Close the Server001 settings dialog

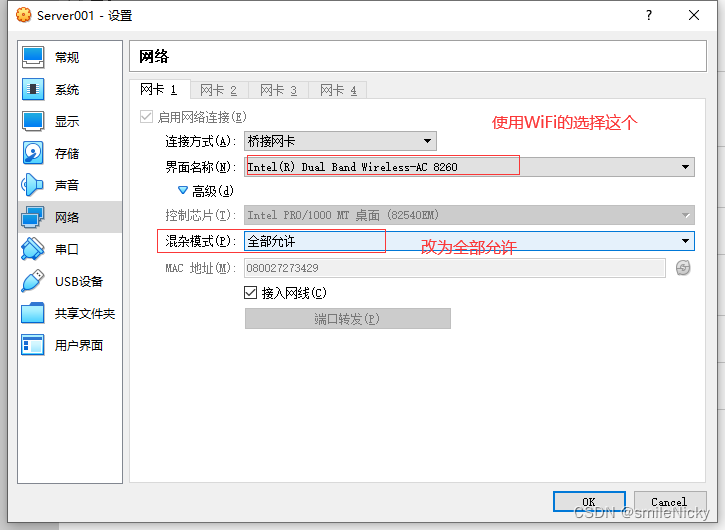694,15
